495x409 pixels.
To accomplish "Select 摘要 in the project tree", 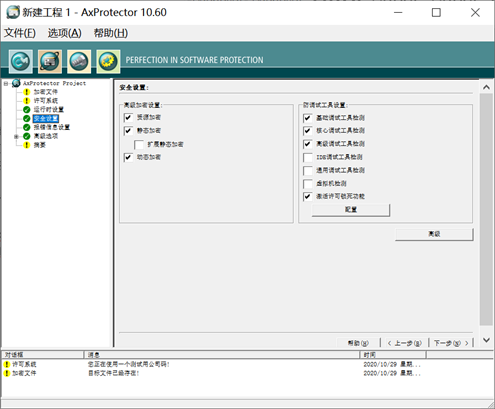I will click(x=40, y=145).
